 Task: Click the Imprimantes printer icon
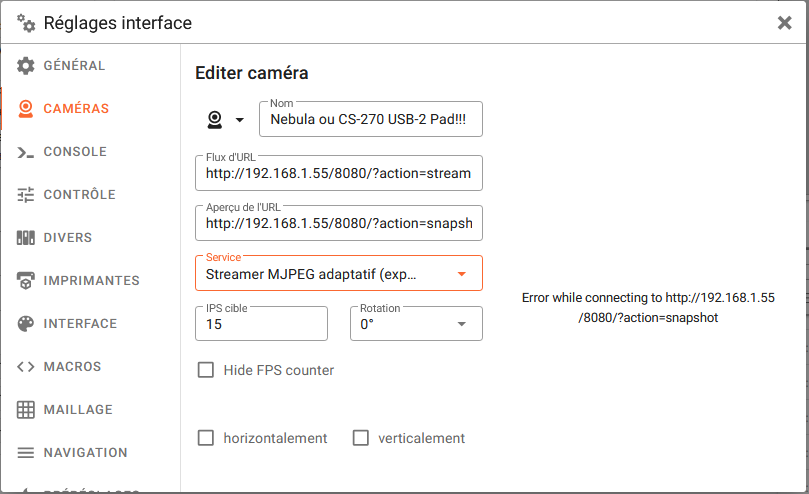tap(26, 281)
